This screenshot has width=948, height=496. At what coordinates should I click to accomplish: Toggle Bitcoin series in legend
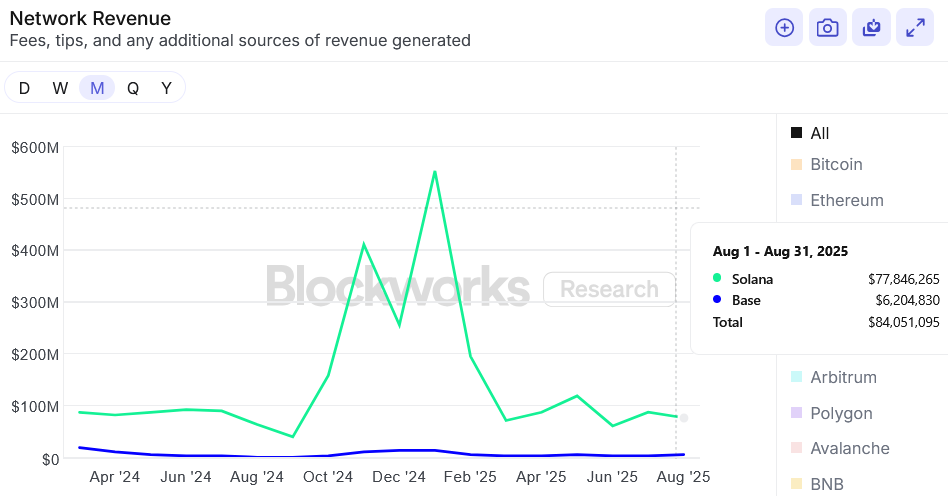(826, 165)
